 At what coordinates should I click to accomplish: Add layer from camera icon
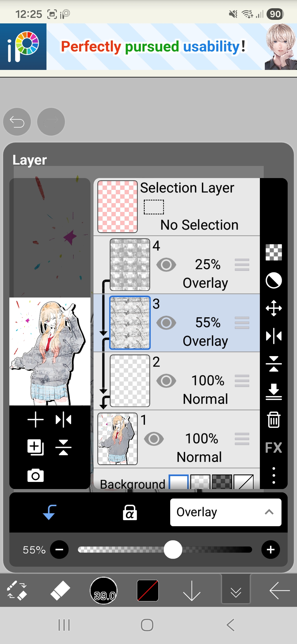point(35,475)
